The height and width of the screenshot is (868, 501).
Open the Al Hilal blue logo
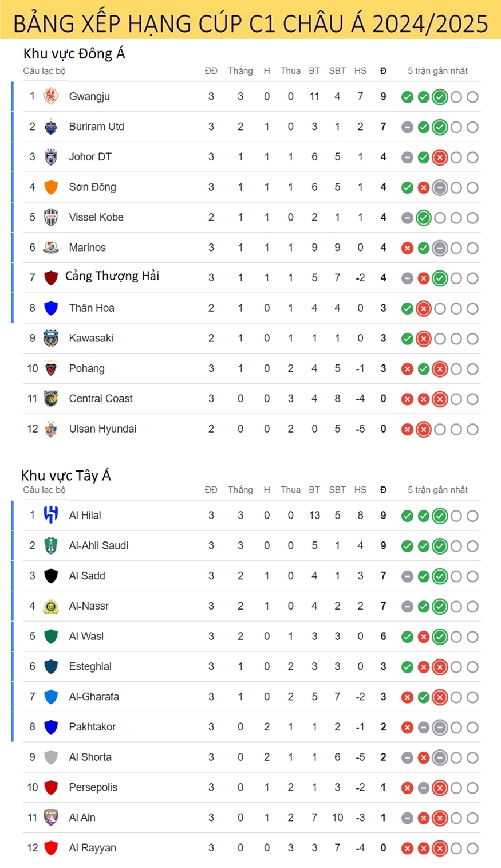(51, 515)
